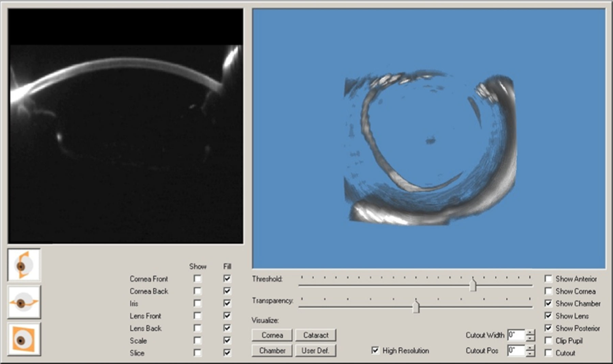Click the 3D eye rendering viewport
The width and height of the screenshot is (613, 364).
[429, 139]
